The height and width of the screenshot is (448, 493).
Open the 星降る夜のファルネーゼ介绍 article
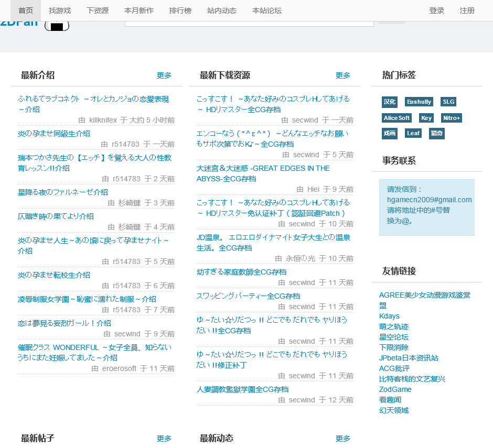[63, 192]
